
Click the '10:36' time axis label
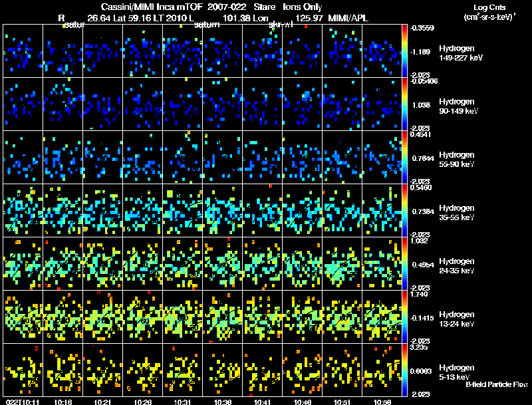pyautogui.click(x=223, y=402)
